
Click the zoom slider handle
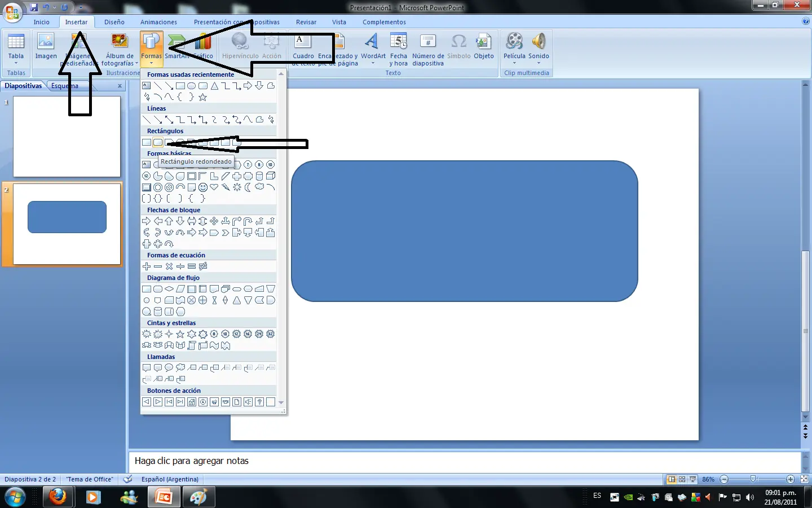(753, 479)
